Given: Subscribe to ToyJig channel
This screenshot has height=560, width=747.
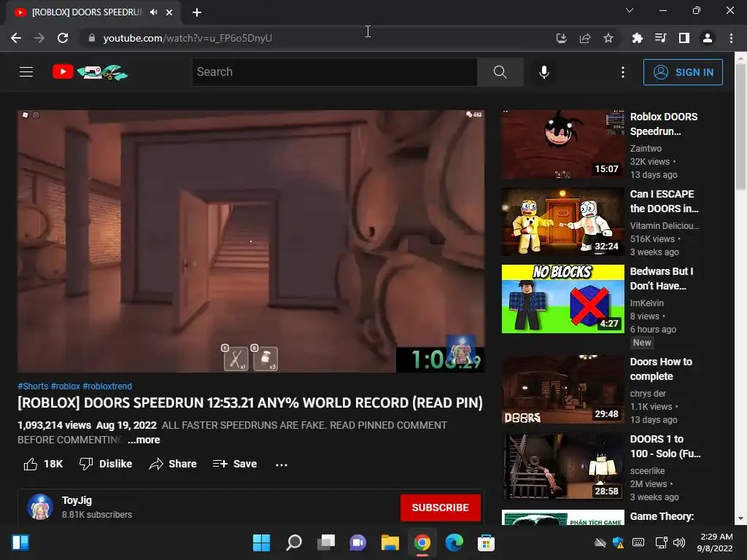Looking at the screenshot, I should (x=440, y=507).
